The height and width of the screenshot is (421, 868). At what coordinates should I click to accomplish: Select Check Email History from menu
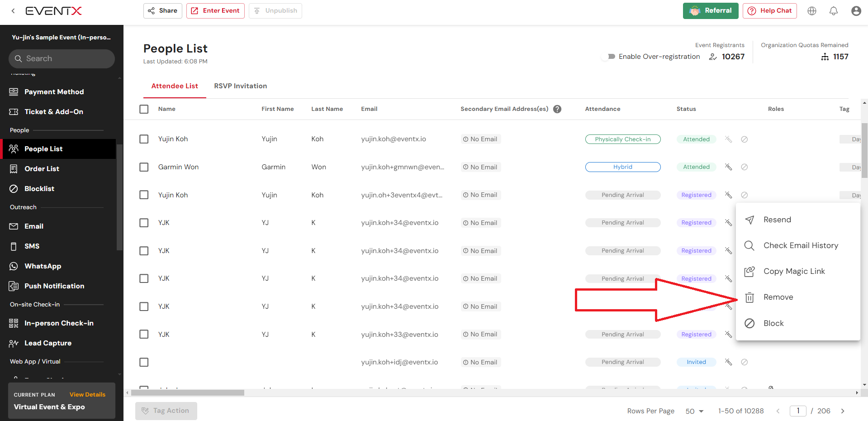click(x=798, y=245)
